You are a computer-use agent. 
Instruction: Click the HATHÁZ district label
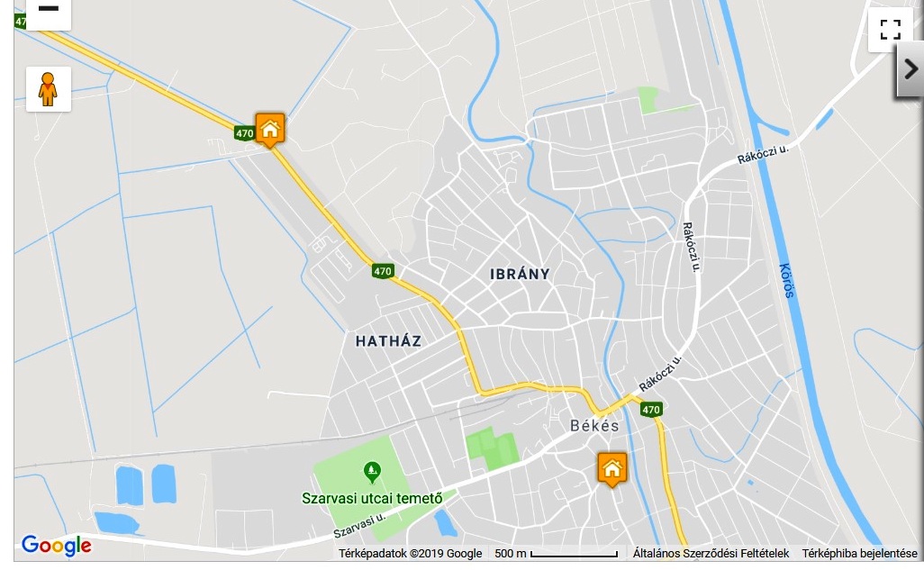tap(388, 340)
